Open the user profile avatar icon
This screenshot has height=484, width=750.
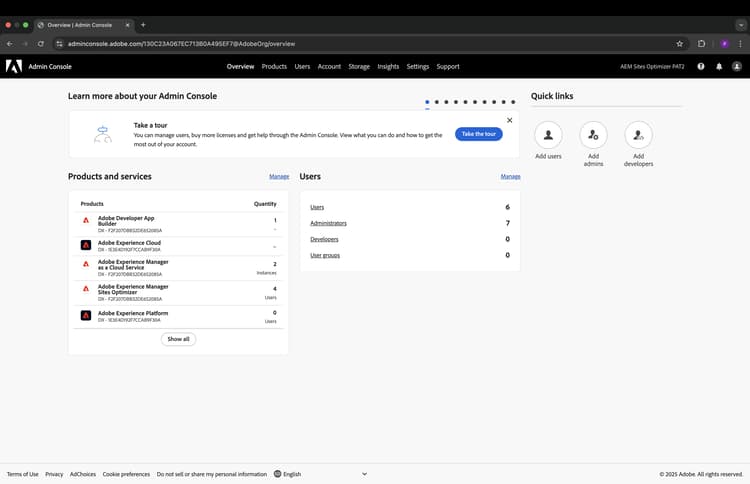737,66
